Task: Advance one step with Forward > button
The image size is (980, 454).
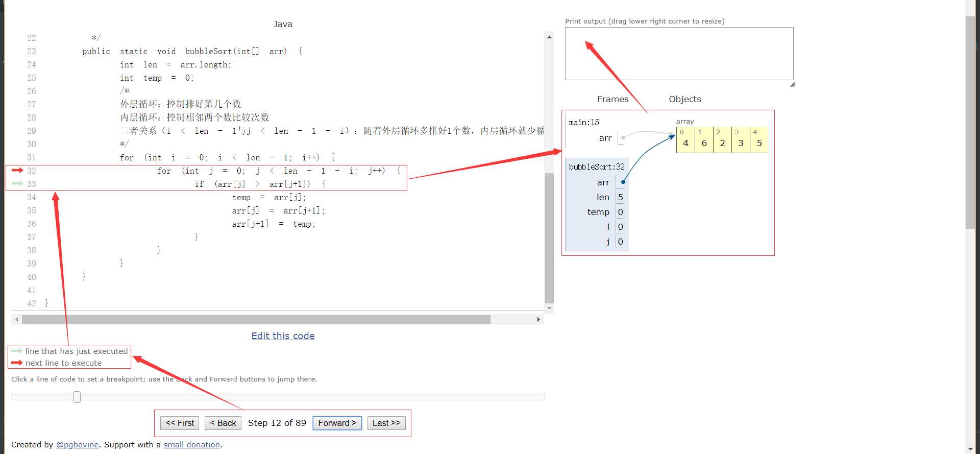Action: point(337,423)
